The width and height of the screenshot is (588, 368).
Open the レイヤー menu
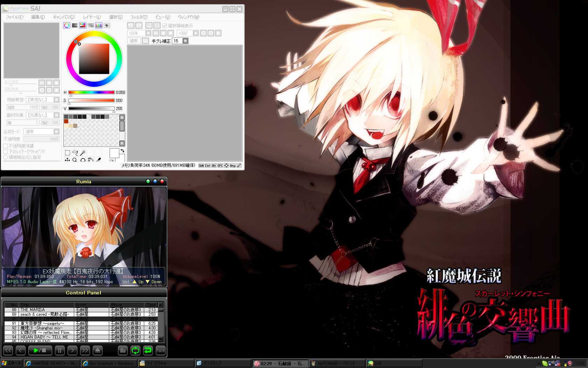point(92,17)
